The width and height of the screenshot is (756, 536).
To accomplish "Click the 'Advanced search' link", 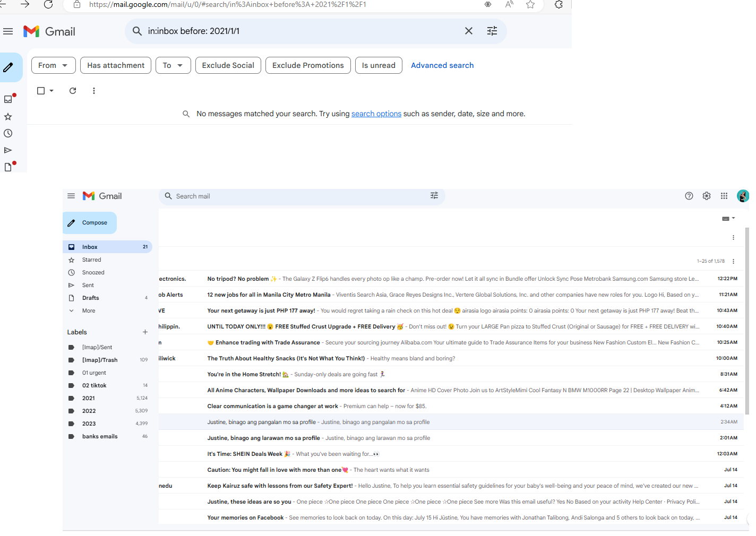I will pos(442,65).
